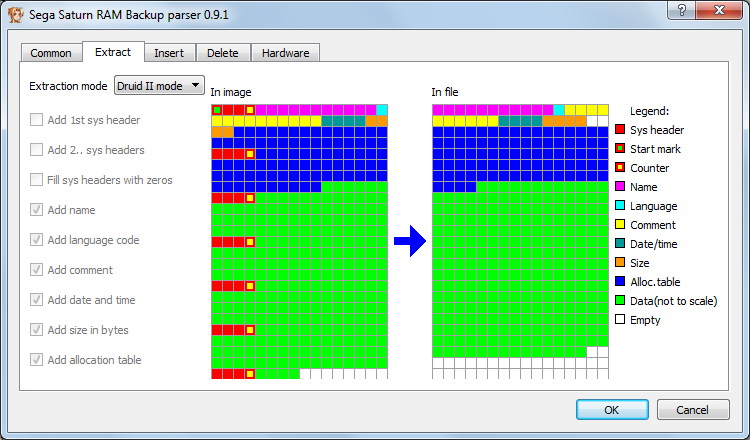Switch to the Common tab
This screenshot has height=440, width=750.
(51, 53)
